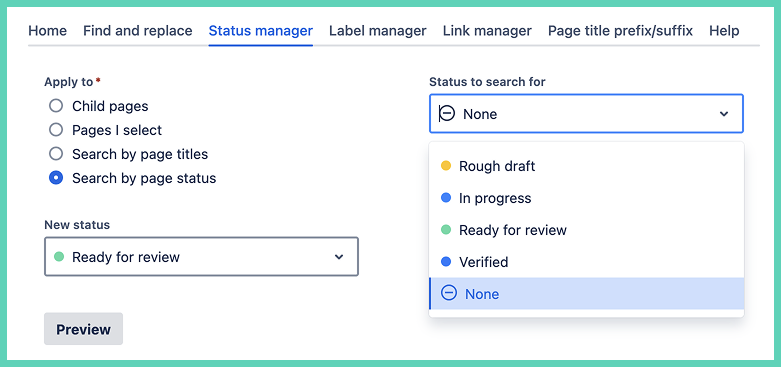
Task: Choose the Pages I select option
Action: [x=56, y=130]
